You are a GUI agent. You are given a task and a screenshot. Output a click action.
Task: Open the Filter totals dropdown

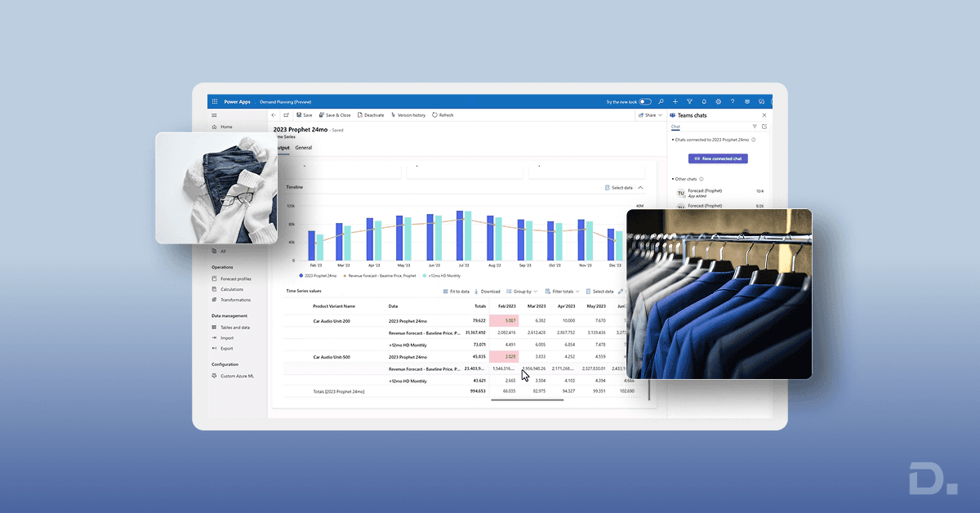[562, 291]
